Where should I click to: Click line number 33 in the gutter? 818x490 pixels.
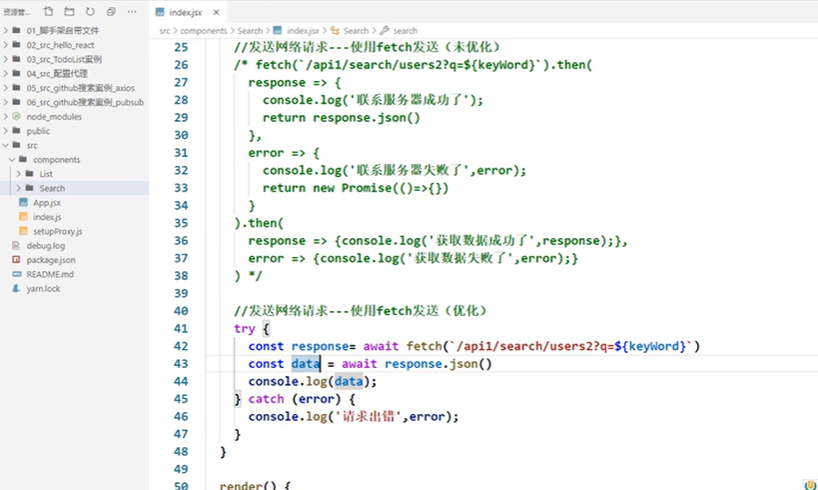181,188
